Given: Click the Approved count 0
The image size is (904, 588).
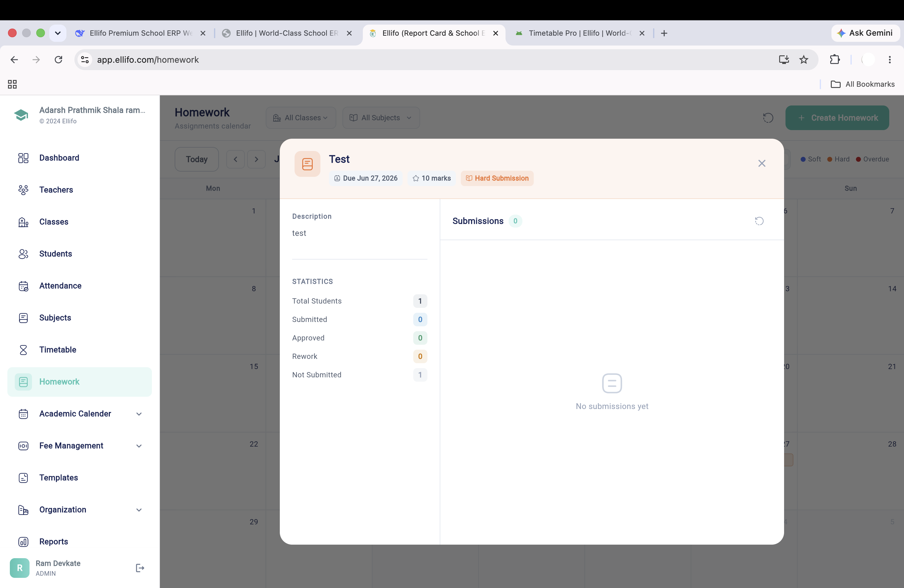Looking at the screenshot, I should (420, 338).
